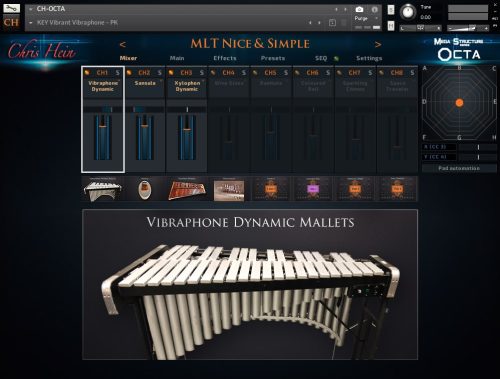Adjust the CH3 volume fader
The height and width of the screenshot is (379, 500).
click(x=187, y=137)
